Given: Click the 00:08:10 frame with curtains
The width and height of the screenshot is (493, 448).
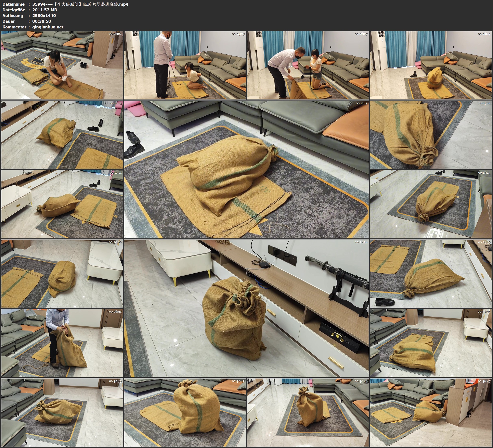Looking at the screenshot, I should click(x=431, y=65).
